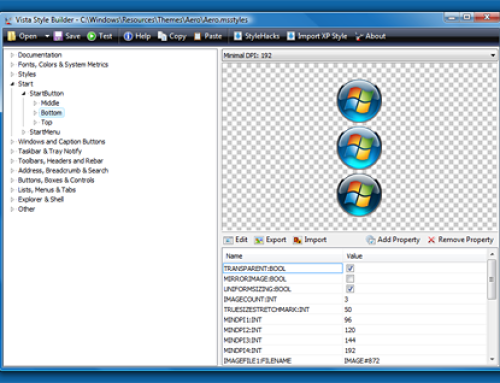Select Explorer & Shell tree item
500x383 pixels.
click(41, 200)
